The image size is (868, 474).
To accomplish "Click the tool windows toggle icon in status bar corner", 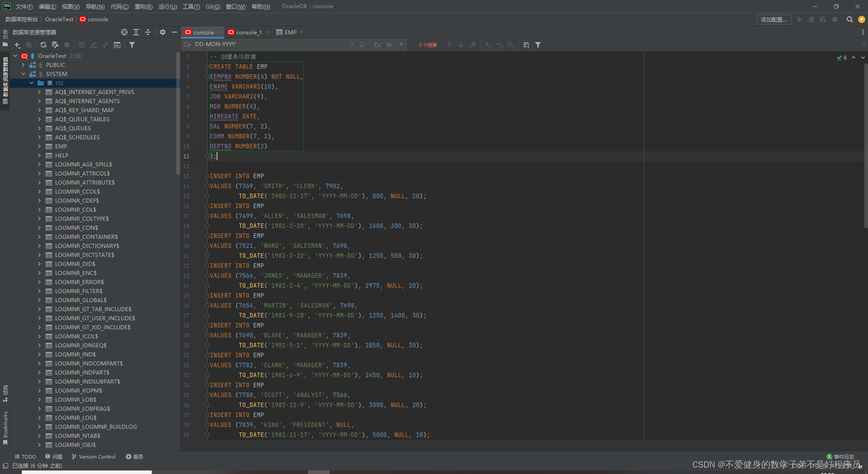I will coord(5,465).
